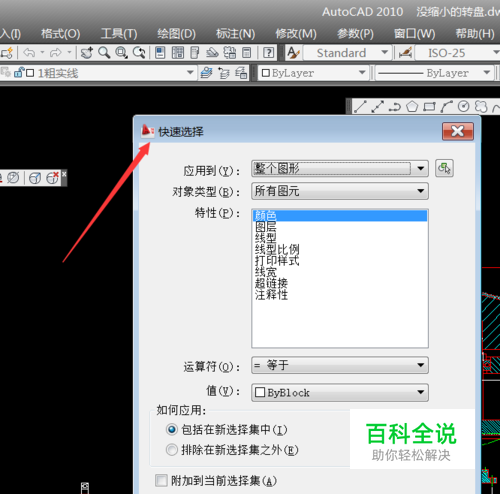Open the 格式(O) menu
500x494 pixels.
[61, 33]
